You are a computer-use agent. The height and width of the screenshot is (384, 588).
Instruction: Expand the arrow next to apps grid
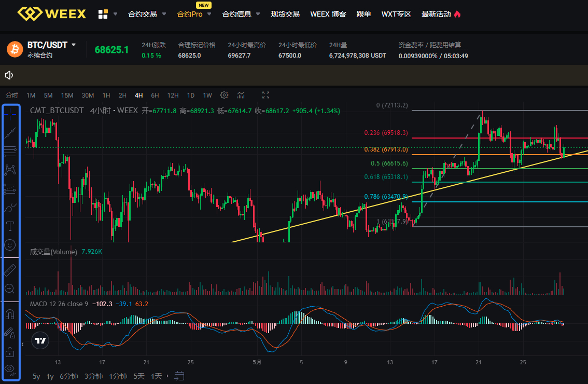point(115,14)
